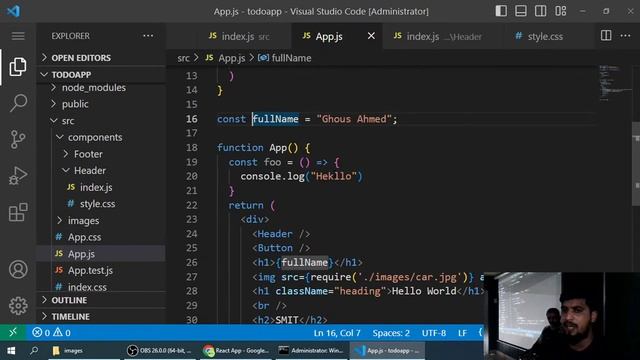
Task: Click the fullName variable on line 16
Action: tap(276, 119)
